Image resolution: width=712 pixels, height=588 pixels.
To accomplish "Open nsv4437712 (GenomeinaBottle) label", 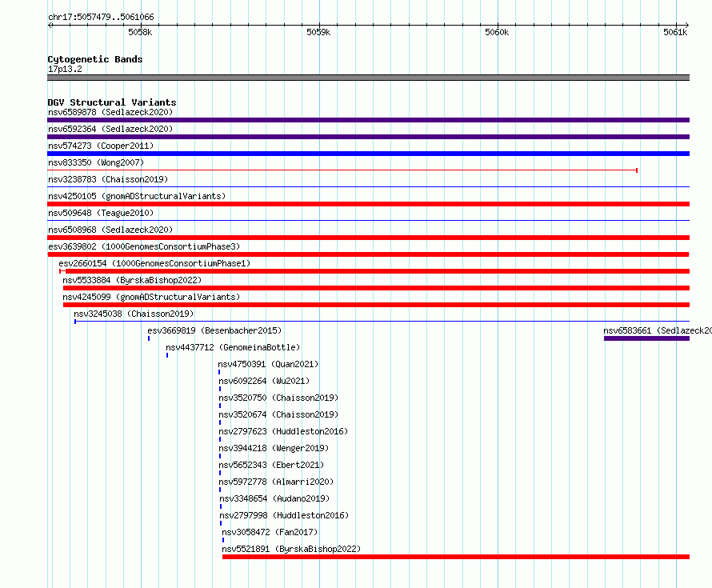I will tap(233, 347).
